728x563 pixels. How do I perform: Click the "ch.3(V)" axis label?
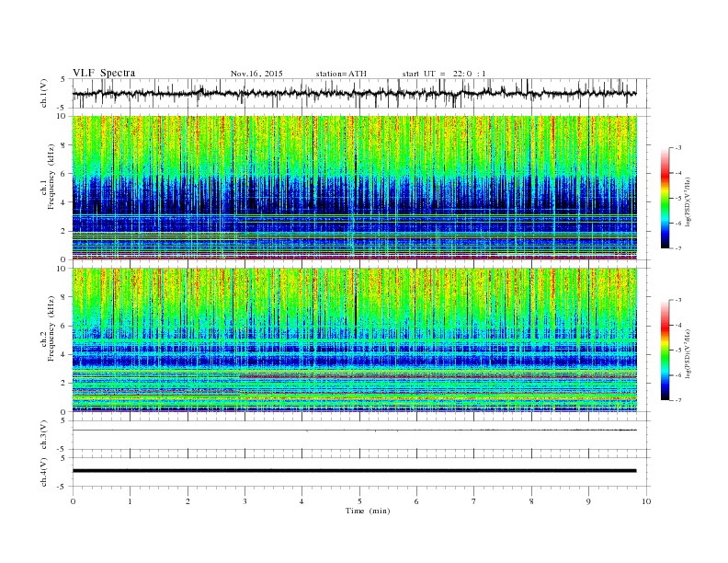(44, 435)
